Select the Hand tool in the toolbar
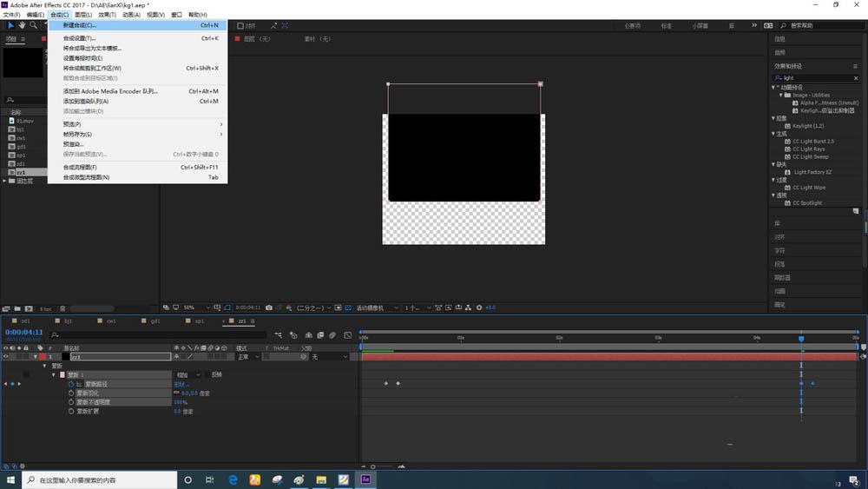The height and width of the screenshot is (489, 868). coord(23,26)
